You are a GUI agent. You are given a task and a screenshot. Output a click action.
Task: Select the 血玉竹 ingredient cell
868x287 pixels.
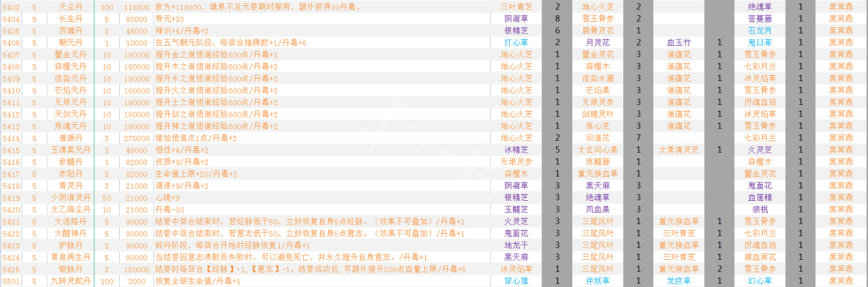tap(679, 43)
